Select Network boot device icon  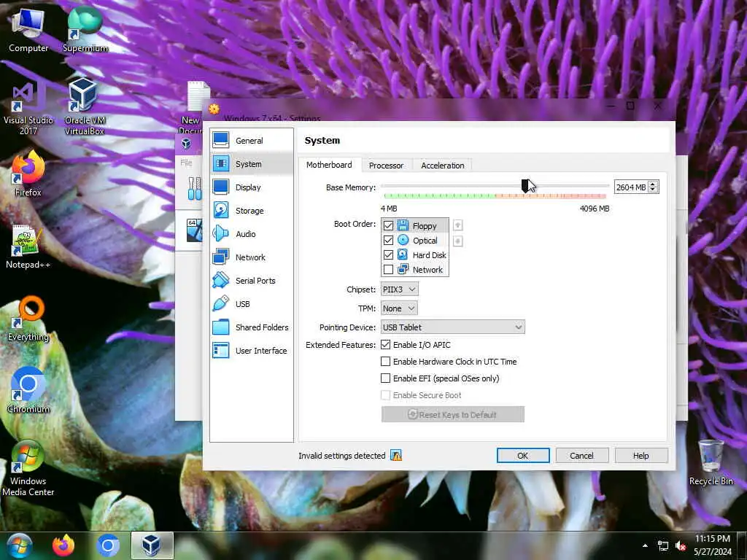tap(403, 270)
